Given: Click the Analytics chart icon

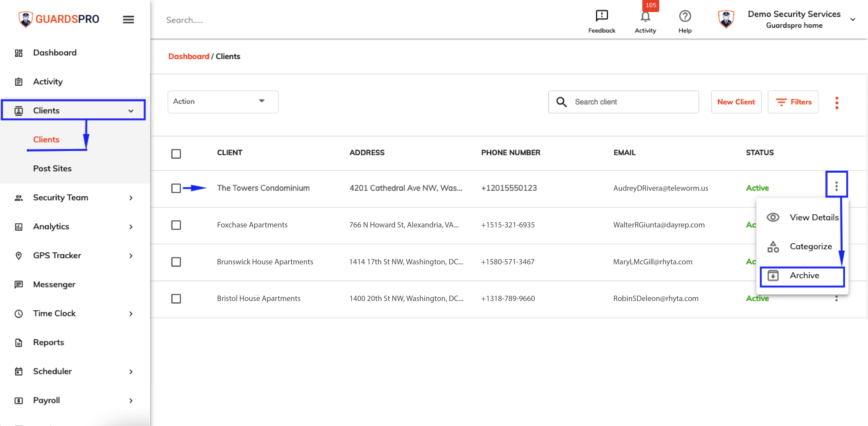Looking at the screenshot, I should coord(19,227).
